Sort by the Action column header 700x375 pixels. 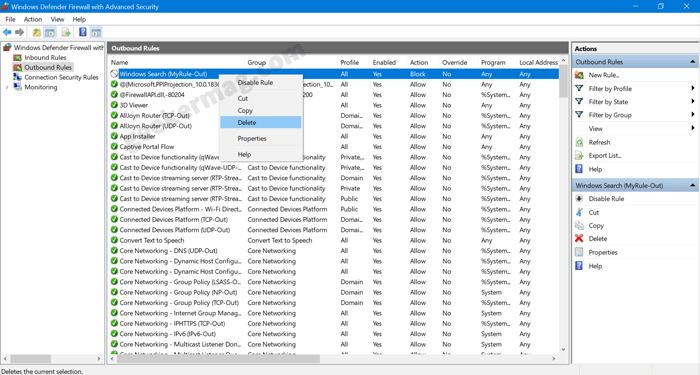pos(422,62)
